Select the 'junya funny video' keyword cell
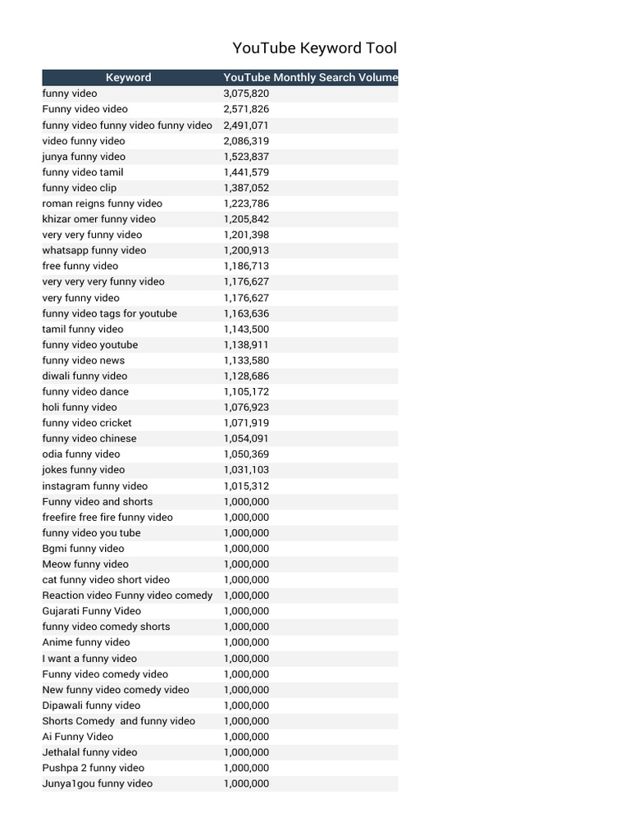The height and width of the screenshot is (840, 630). tap(84, 157)
